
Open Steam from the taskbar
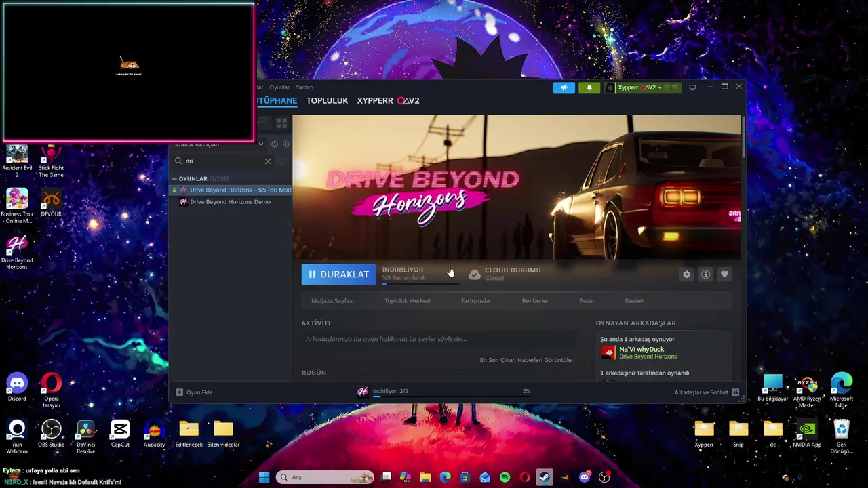[545, 477]
